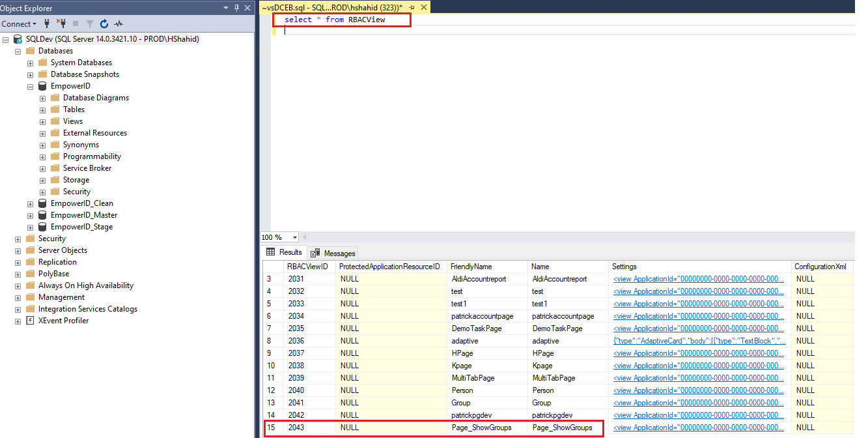Select the grid's select-all corner cell
This screenshot has width=868, height=438.
(x=273, y=267)
